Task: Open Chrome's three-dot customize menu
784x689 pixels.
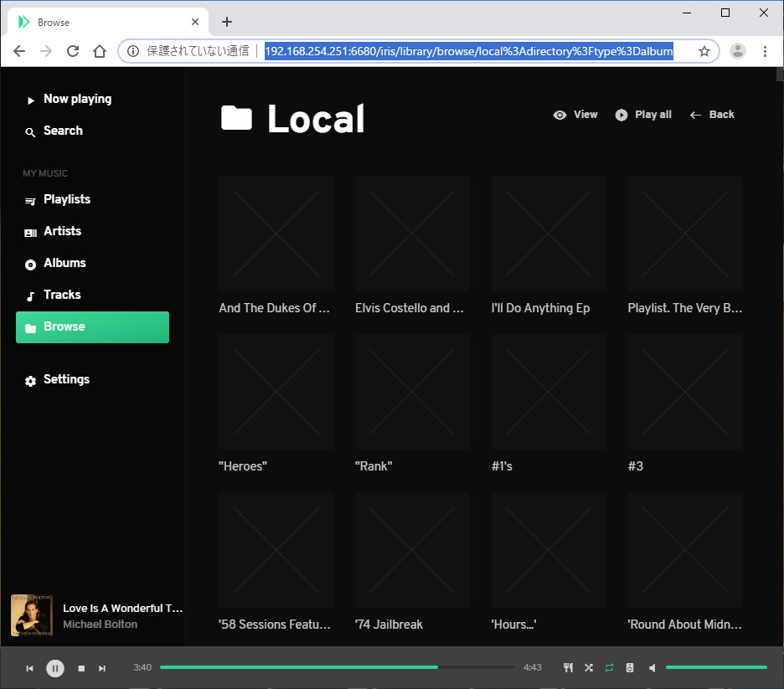Action: 765,51
